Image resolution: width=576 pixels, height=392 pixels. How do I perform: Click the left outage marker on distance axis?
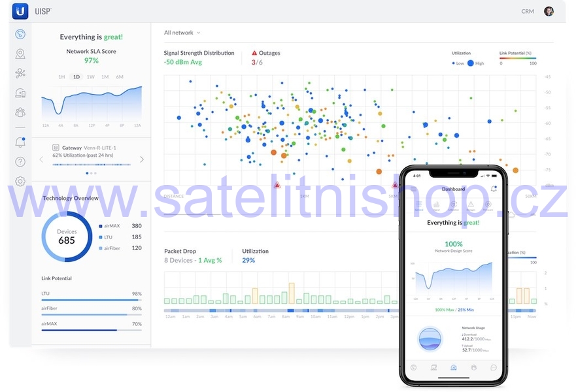(277, 185)
